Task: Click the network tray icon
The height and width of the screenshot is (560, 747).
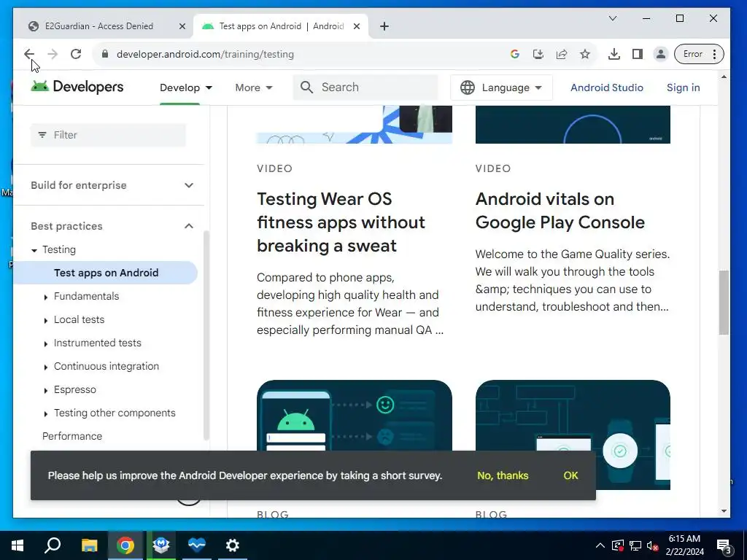Action: 635,546
